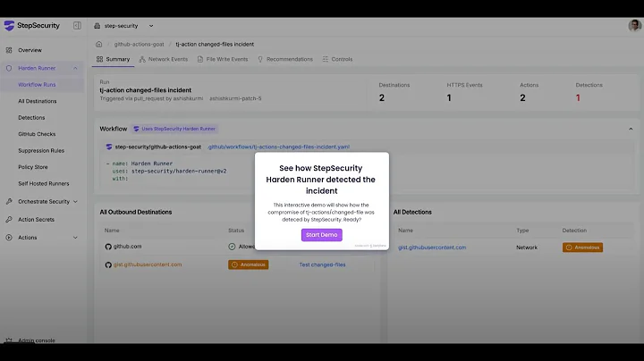The height and width of the screenshot is (361, 644).
Task: Click the Recommendations lightbulb icon
Action: [x=260, y=59]
